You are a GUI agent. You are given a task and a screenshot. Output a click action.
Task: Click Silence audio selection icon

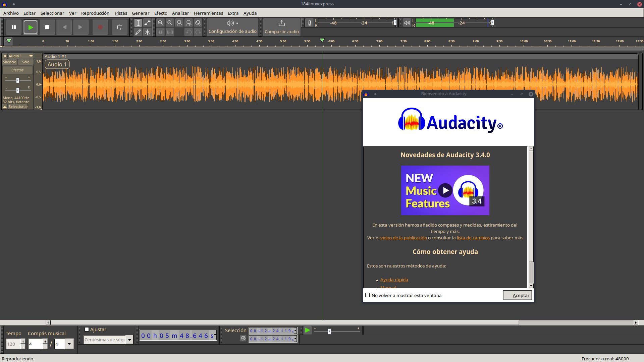[x=170, y=32]
